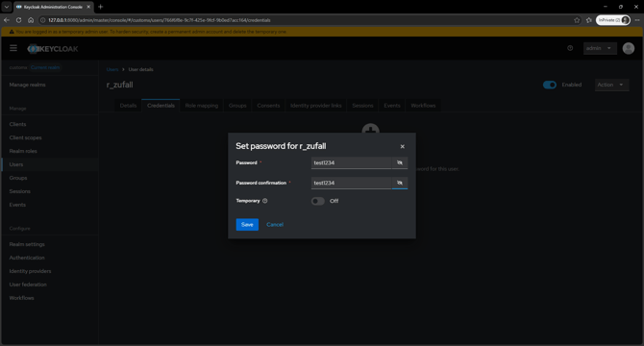The height and width of the screenshot is (346, 644).
Task: Bookmark this page with the star icon
Action: (x=577, y=20)
